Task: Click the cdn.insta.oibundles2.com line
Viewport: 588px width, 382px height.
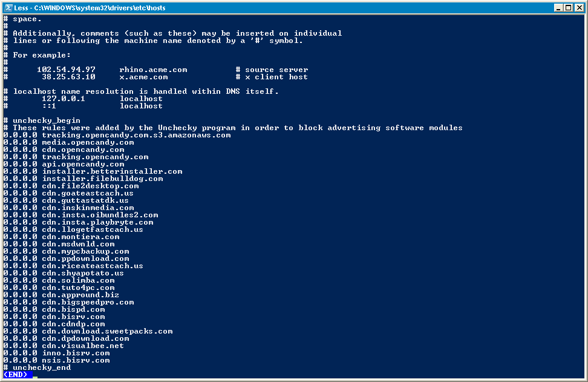Action: pyautogui.click(x=80, y=215)
